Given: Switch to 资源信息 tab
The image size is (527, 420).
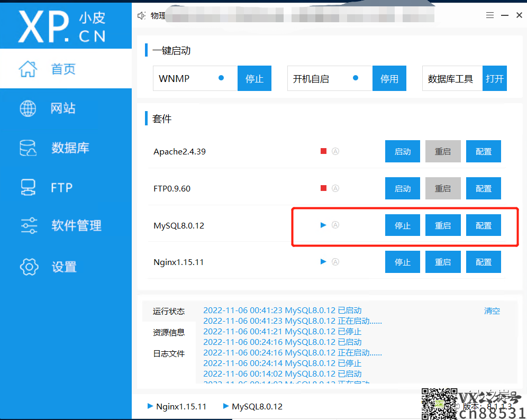Looking at the screenshot, I should click(x=169, y=332).
